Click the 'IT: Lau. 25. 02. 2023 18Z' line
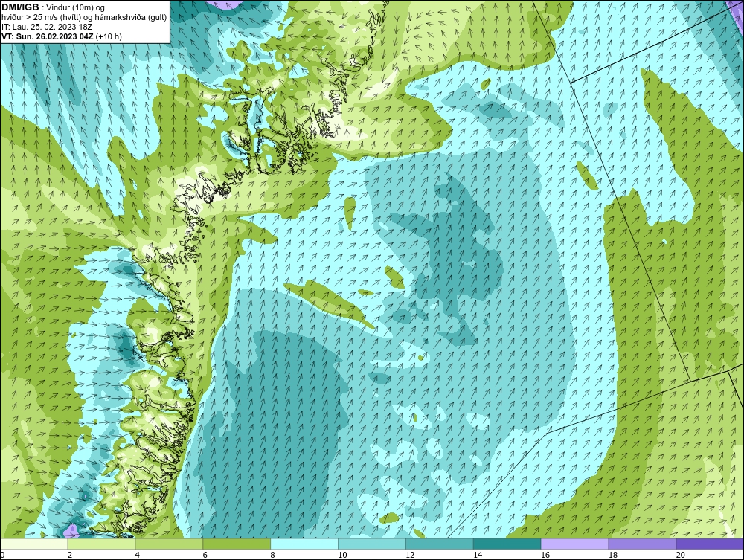 (46, 27)
